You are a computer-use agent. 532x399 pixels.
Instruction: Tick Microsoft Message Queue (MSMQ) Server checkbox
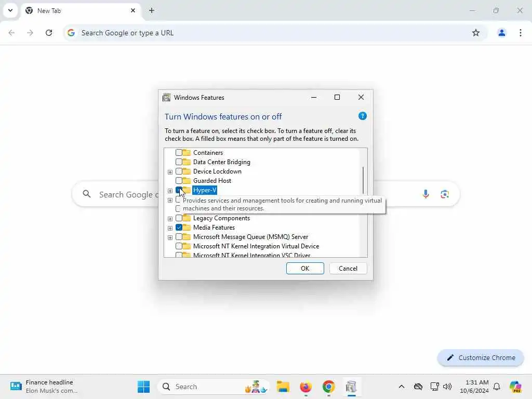click(179, 237)
